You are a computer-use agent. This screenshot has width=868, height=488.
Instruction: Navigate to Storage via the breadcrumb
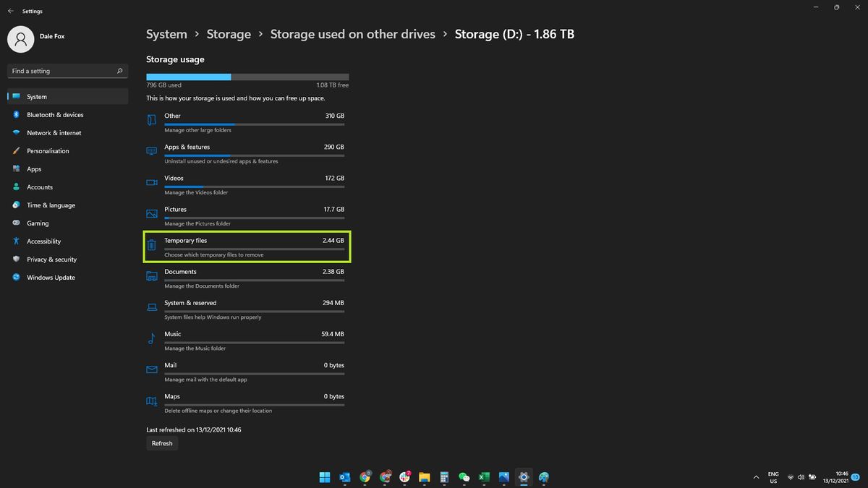229,34
